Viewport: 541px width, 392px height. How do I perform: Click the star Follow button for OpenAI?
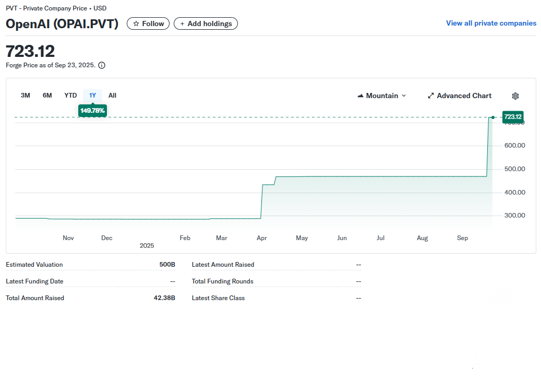click(148, 23)
